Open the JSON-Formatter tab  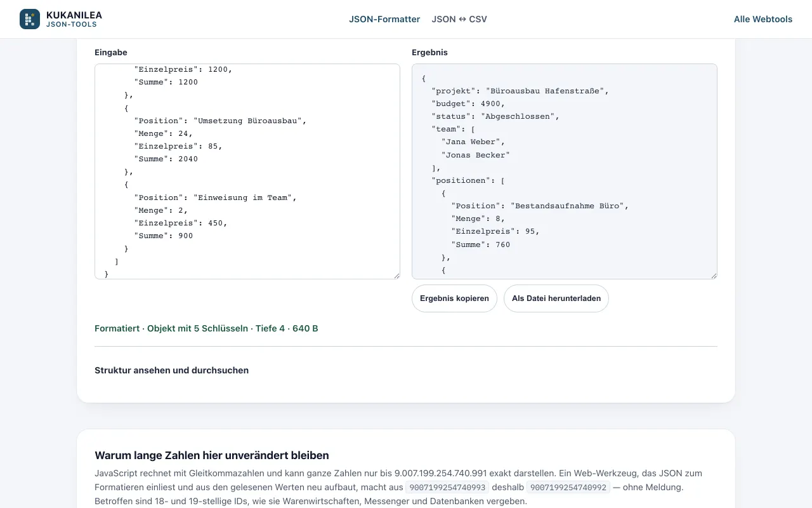click(x=384, y=19)
